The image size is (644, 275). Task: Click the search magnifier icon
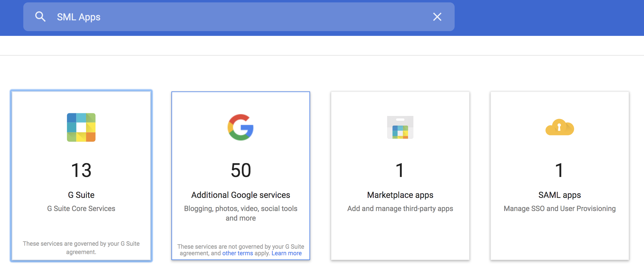click(x=41, y=17)
